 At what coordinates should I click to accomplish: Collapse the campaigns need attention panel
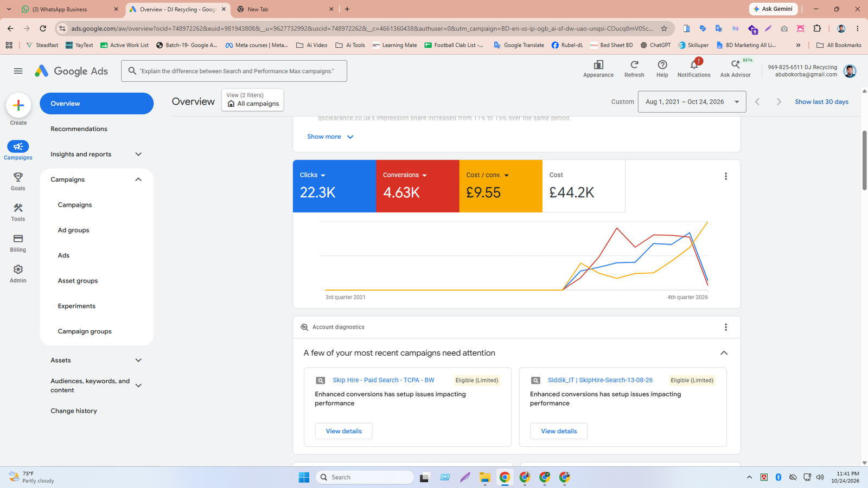tap(724, 353)
